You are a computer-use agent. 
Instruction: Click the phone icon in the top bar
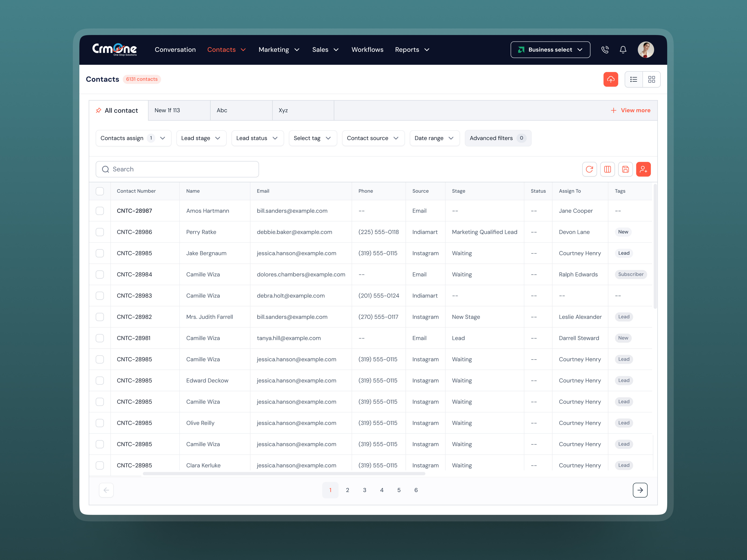(x=605, y=50)
